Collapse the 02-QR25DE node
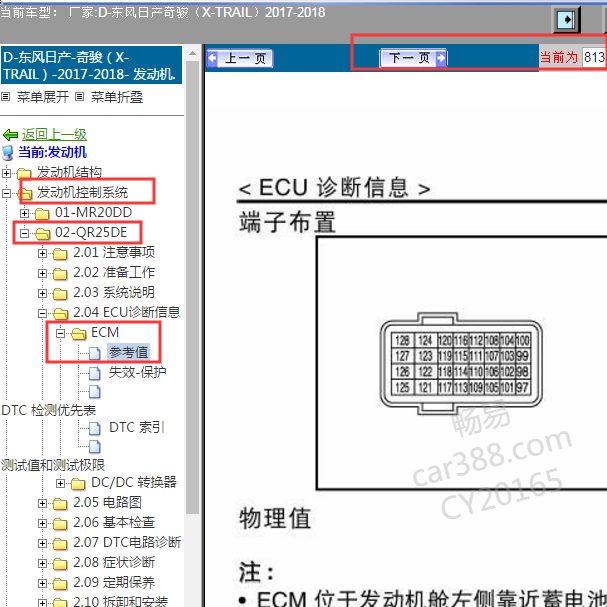607x607 pixels. point(24,233)
